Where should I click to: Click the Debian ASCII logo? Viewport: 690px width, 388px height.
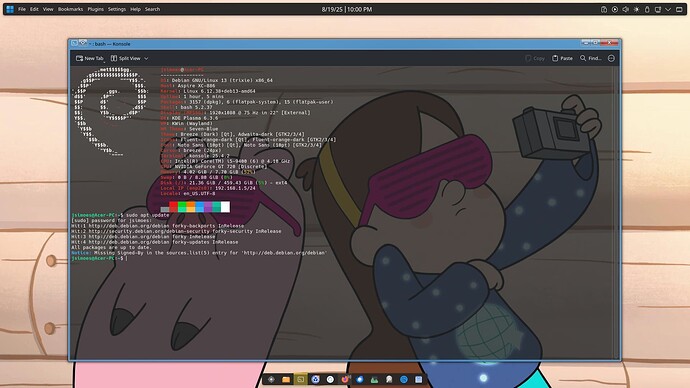click(111, 112)
